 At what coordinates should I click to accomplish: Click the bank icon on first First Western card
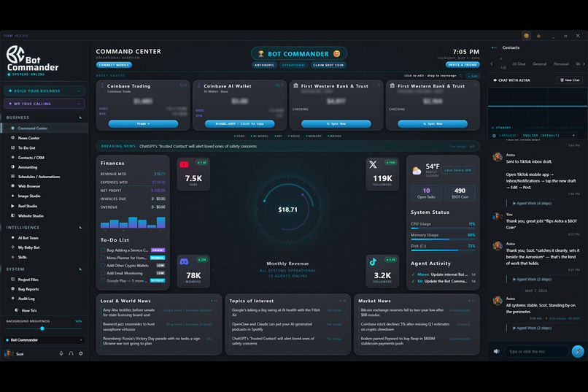click(x=295, y=86)
